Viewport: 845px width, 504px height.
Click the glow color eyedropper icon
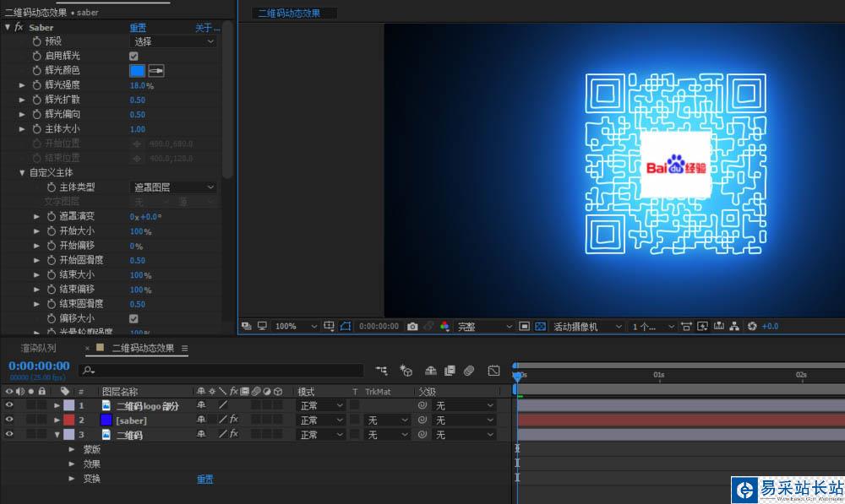coord(156,71)
